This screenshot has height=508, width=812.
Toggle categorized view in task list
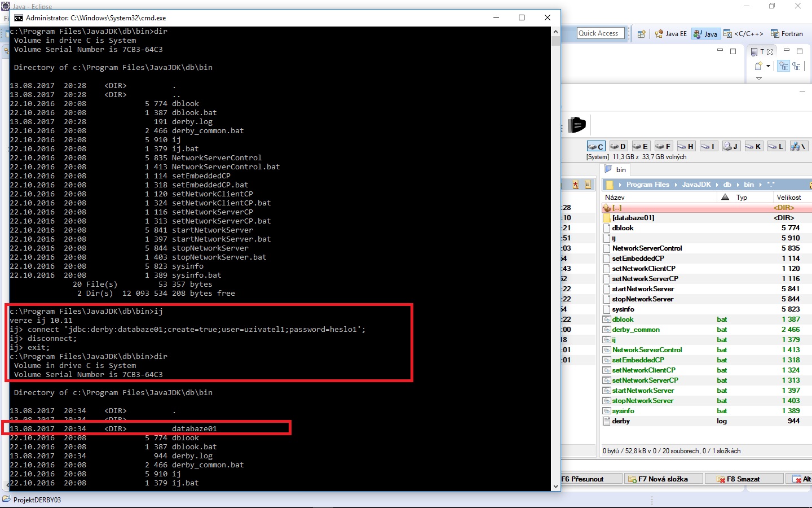783,66
